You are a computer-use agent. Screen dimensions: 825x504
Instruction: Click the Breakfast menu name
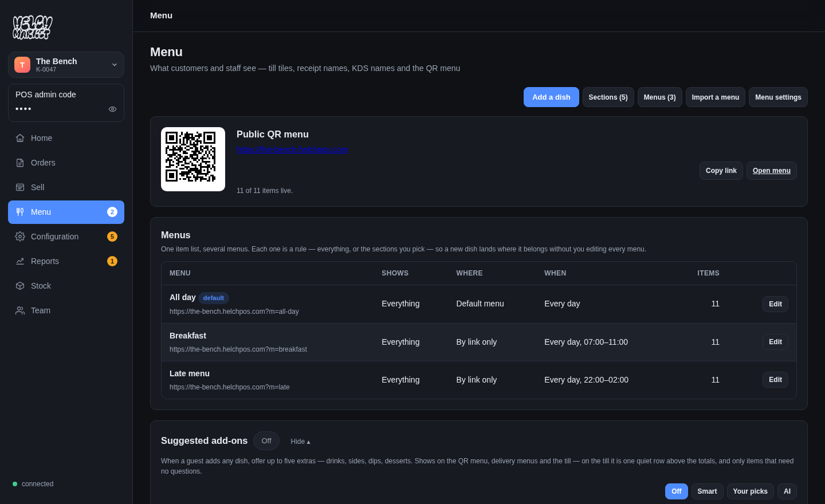(188, 336)
